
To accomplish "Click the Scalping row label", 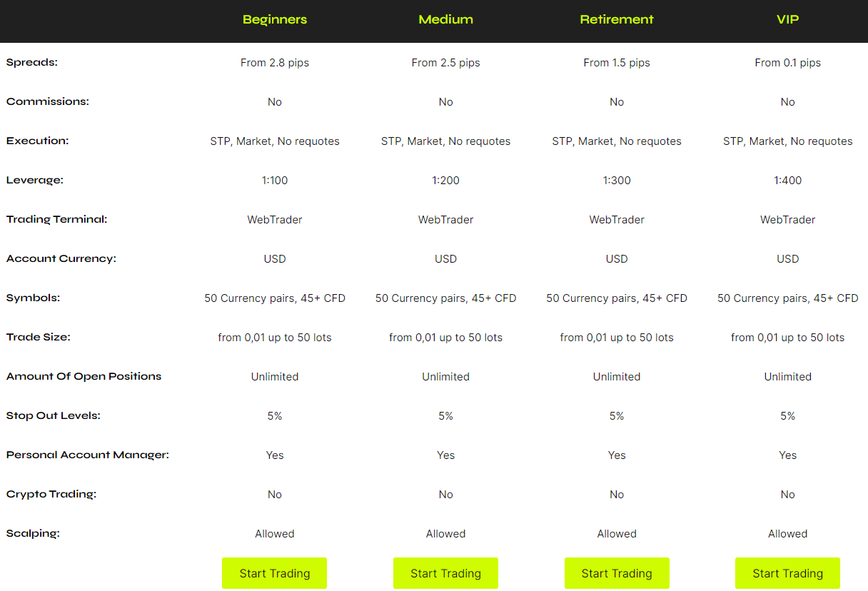I will 33,533.
